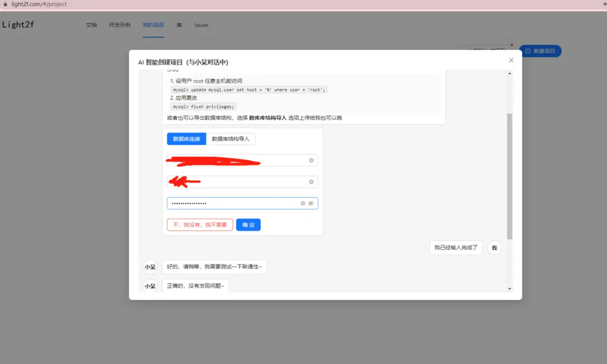Click 小呆 avatar beside 正确的 message
The height and width of the screenshot is (364, 607).
pyautogui.click(x=150, y=286)
